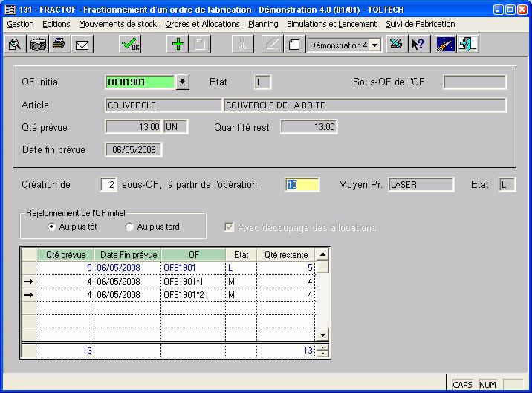Click the article code COUVERCLE field

tap(163, 105)
